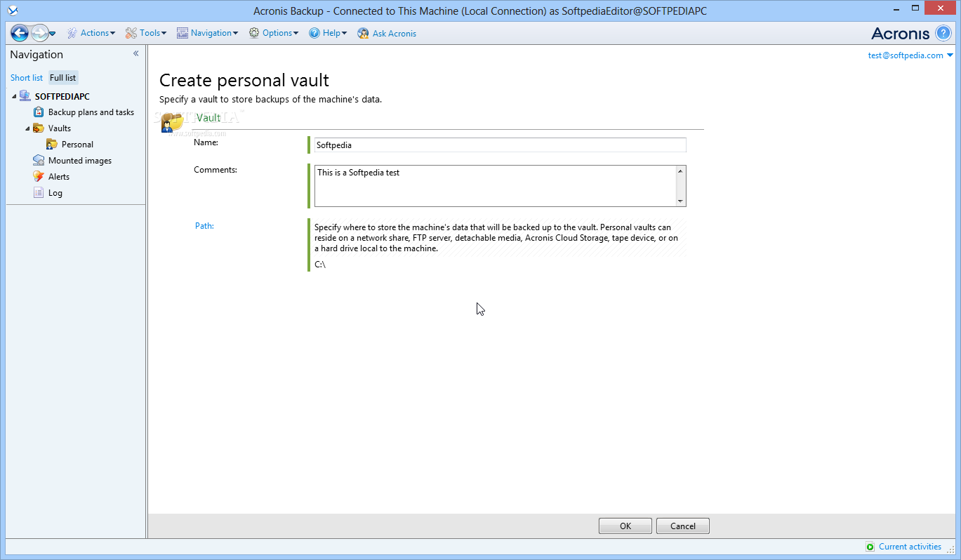Click the Backup plans and tasks icon
This screenshot has height=560, width=961.
click(x=39, y=112)
